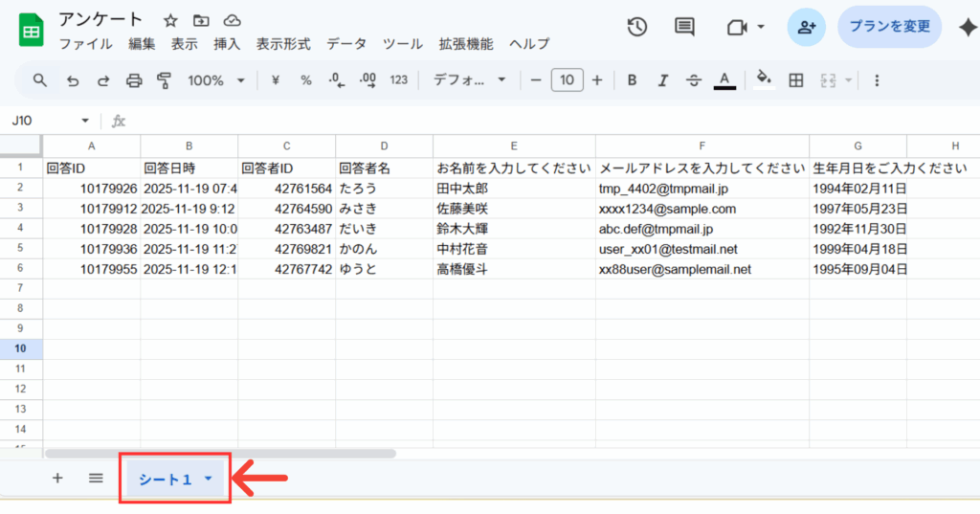Image resolution: width=980 pixels, height=514 pixels.
Task: Open the シート1 tab dropdown arrow
Action: 209,479
